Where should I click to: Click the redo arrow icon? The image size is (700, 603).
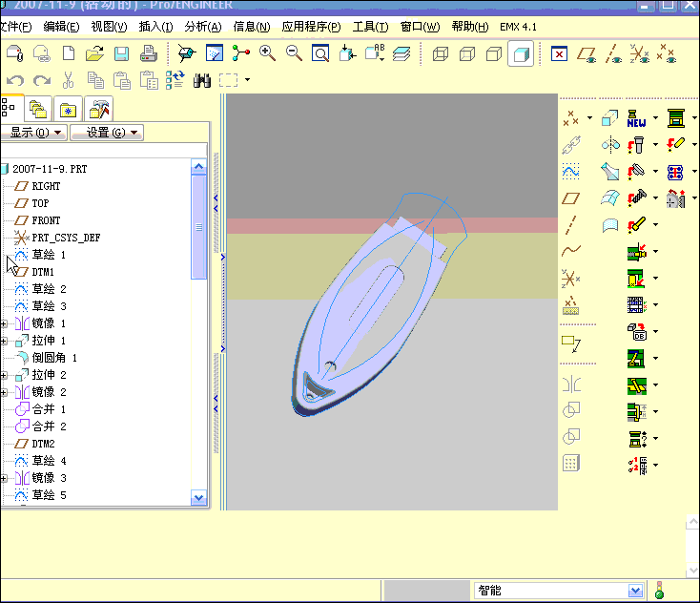42,80
